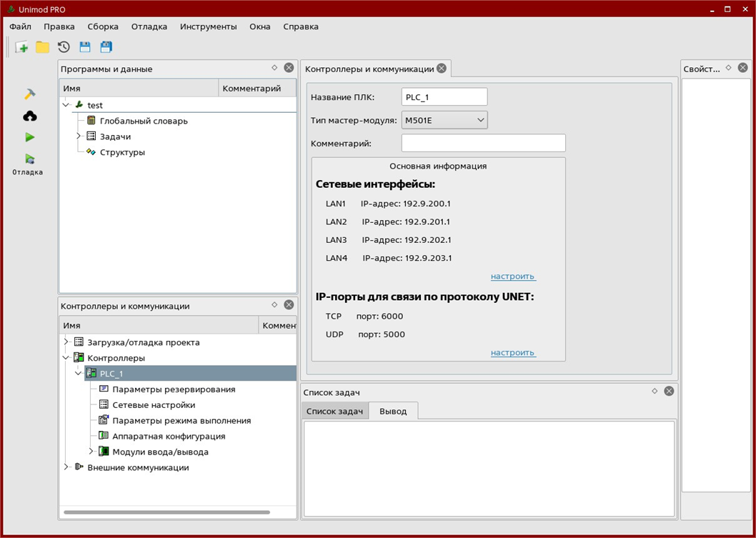Open recent projects history icon

(x=64, y=47)
